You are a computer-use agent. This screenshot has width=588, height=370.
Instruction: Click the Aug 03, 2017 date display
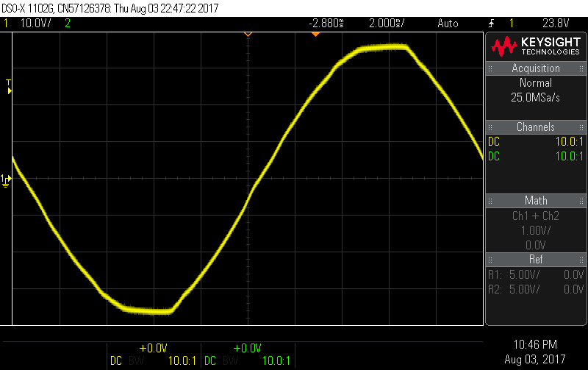click(535, 359)
